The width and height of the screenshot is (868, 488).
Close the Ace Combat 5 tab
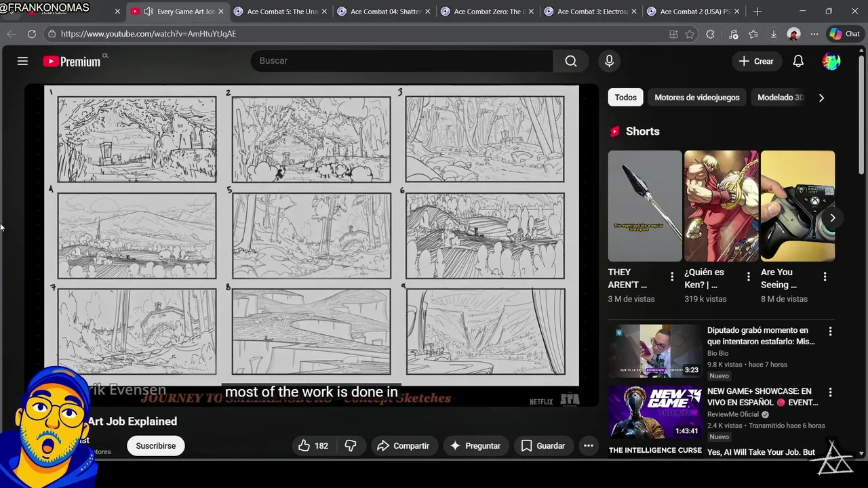pyautogui.click(x=324, y=12)
